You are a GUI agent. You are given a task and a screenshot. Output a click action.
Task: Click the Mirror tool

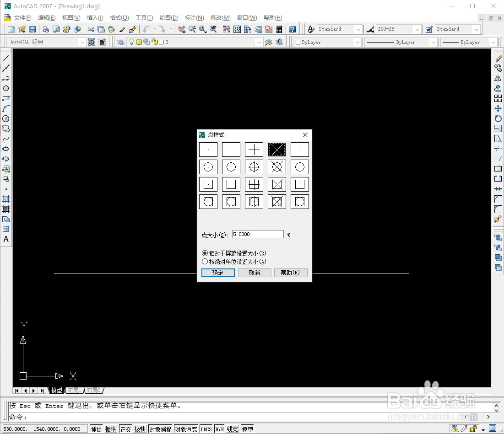coord(498,78)
